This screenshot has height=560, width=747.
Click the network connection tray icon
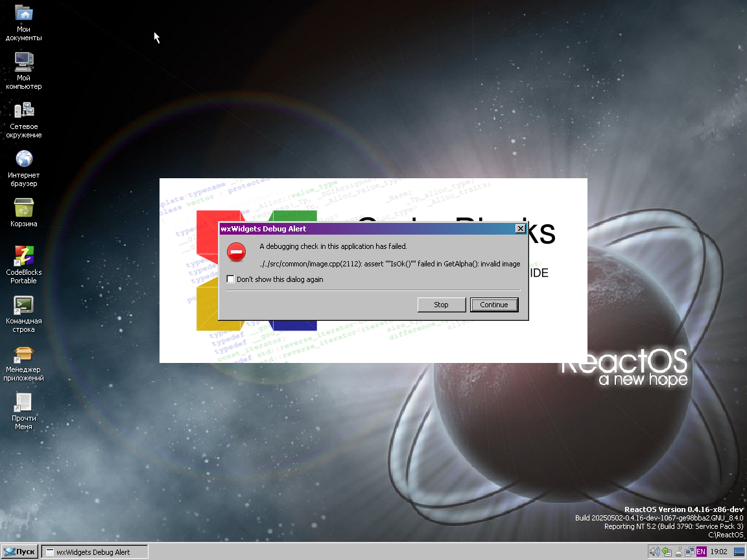click(x=690, y=552)
